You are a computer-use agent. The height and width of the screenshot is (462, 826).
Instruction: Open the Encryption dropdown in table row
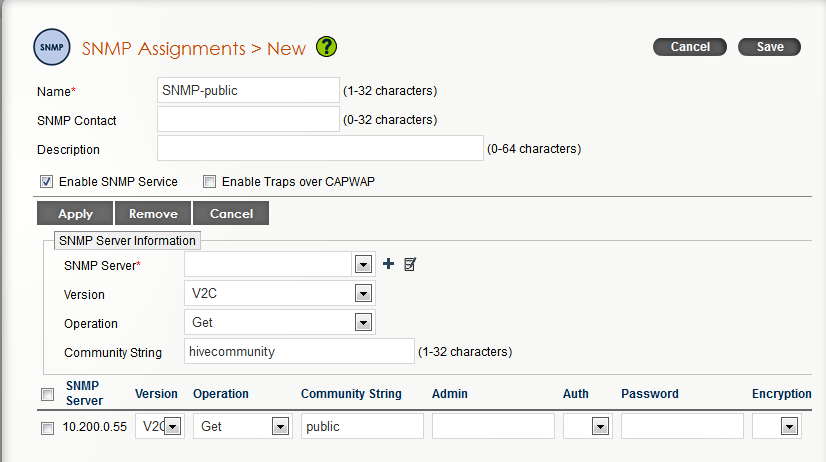pyautogui.click(x=789, y=427)
